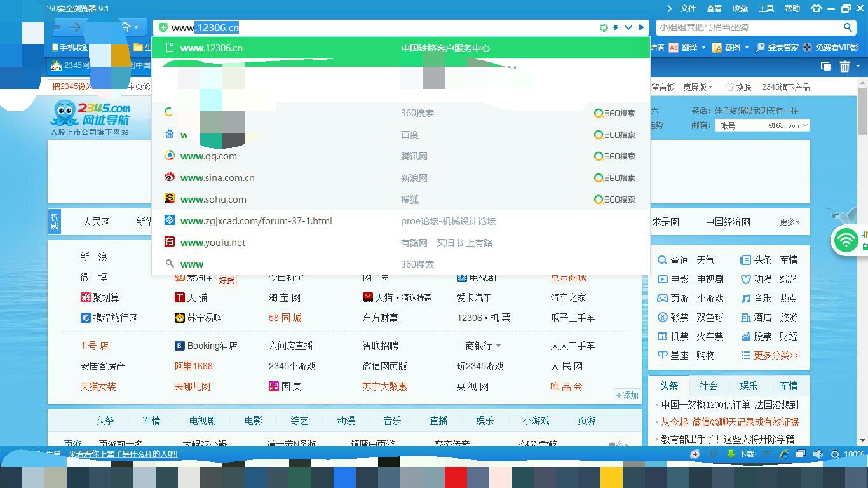Select the www.12306.cn top suggestion
The width and height of the screenshot is (868, 488).
[x=212, y=48]
